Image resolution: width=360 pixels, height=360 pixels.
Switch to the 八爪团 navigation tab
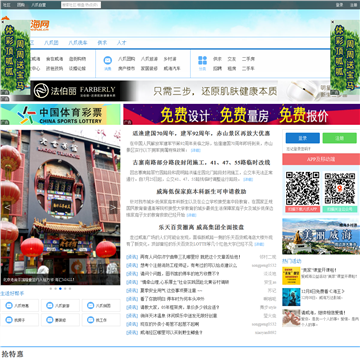51,43
